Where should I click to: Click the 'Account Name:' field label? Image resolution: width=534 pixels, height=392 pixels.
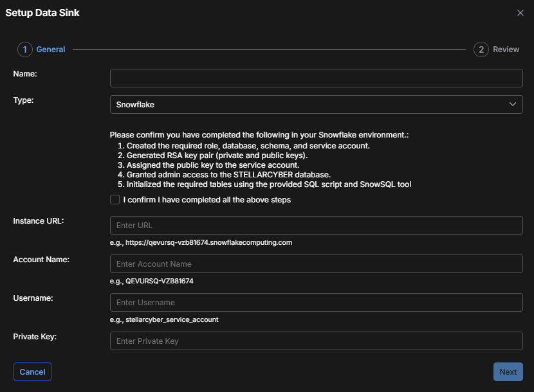click(x=41, y=260)
